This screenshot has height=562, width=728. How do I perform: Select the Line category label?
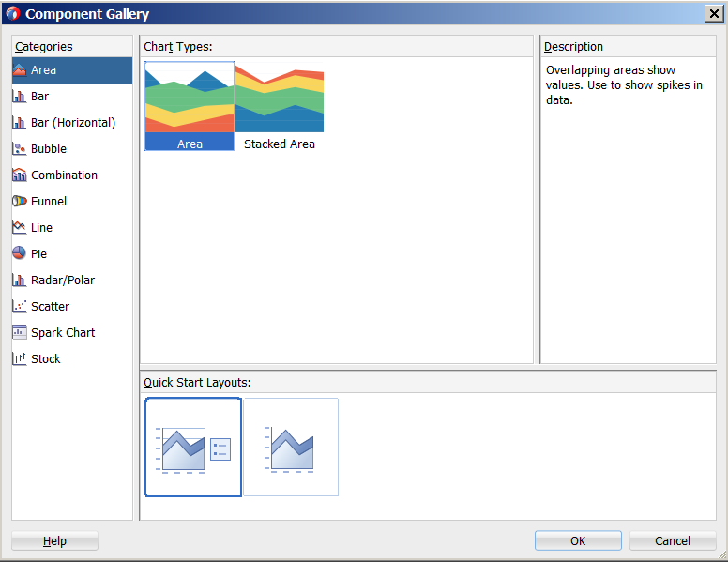[42, 228]
